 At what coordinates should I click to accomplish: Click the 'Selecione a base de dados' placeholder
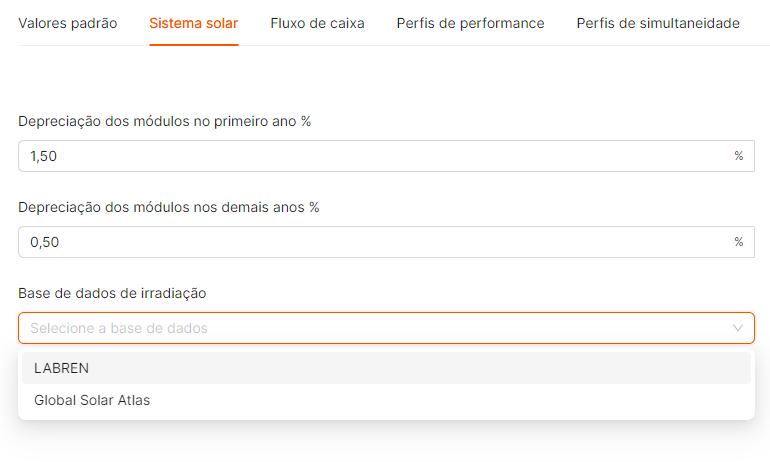coord(119,328)
